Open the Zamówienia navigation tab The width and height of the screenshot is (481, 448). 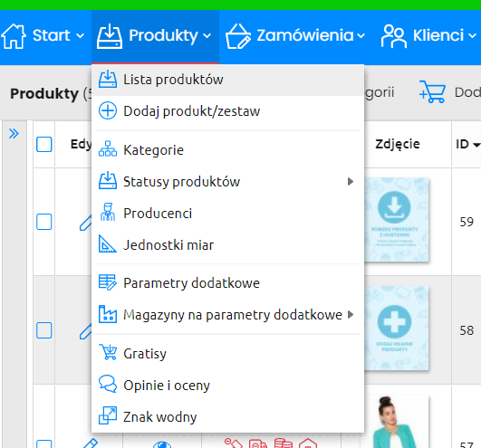295,37
